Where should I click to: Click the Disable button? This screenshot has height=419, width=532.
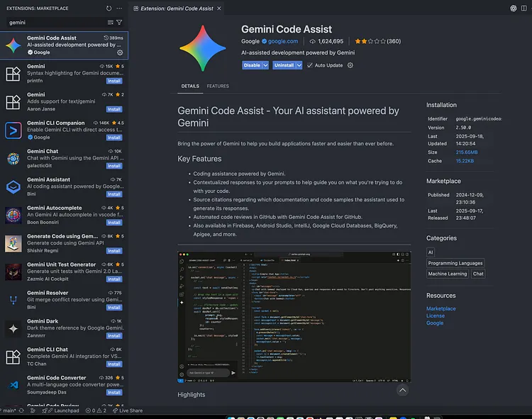pos(252,65)
